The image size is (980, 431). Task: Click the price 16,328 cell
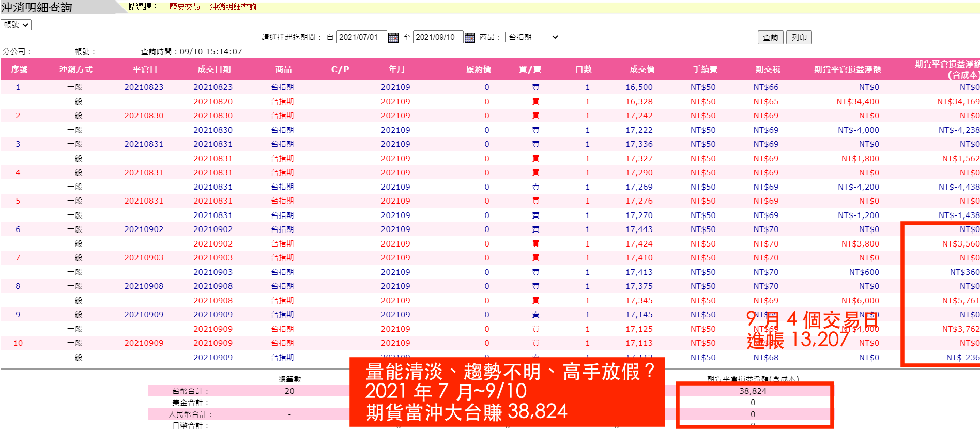639,102
